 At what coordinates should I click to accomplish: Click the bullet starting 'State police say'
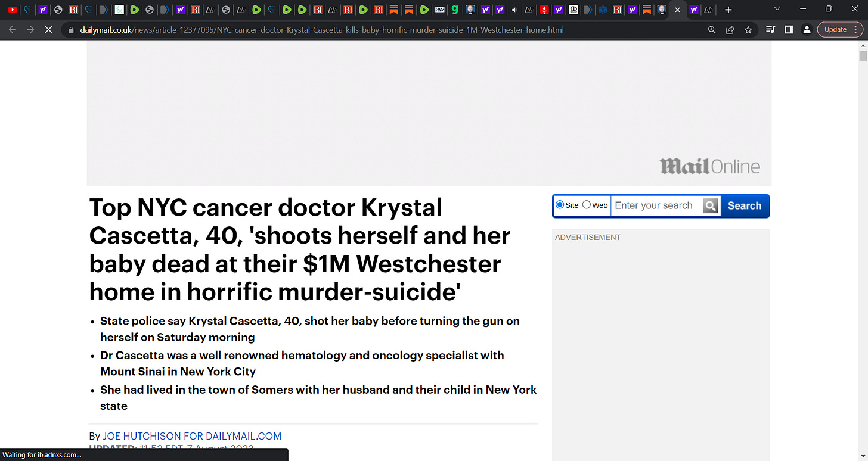(x=310, y=329)
